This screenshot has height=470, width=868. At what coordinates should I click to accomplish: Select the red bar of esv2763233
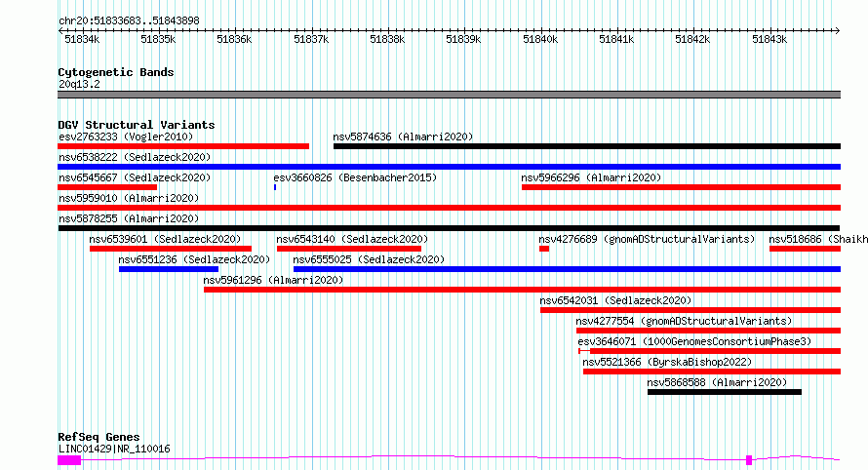(183, 146)
